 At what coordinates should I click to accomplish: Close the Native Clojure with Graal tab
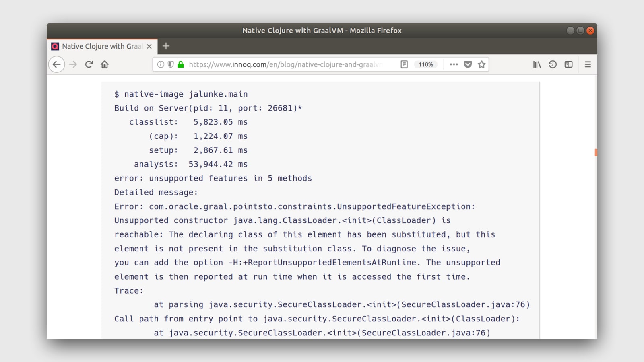point(149,47)
